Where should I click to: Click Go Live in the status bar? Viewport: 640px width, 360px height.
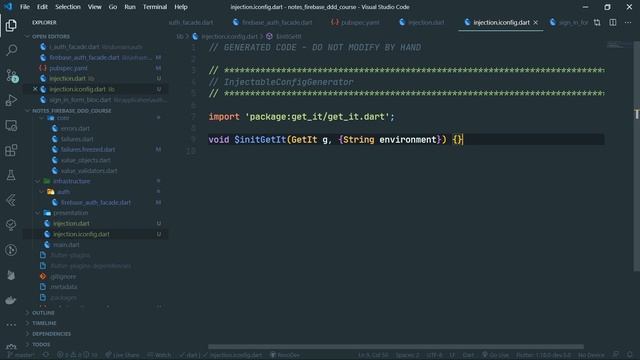[x=495, y=355]
